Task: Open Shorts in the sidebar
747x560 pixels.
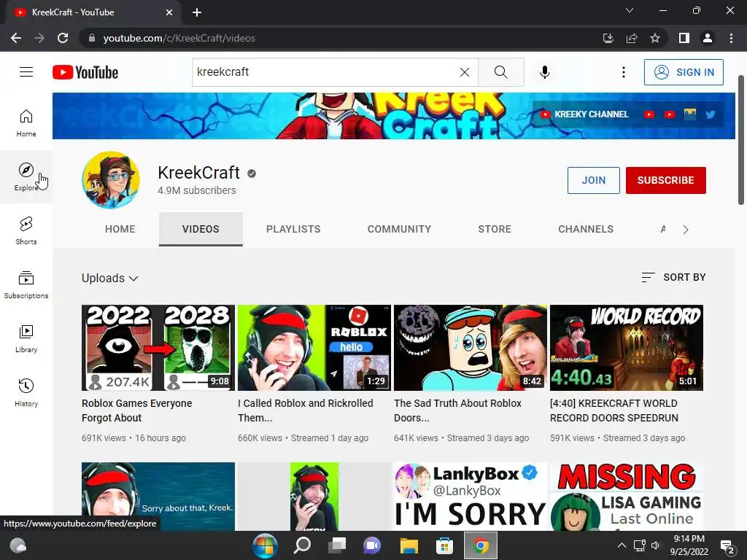Action: coord(26,230)
